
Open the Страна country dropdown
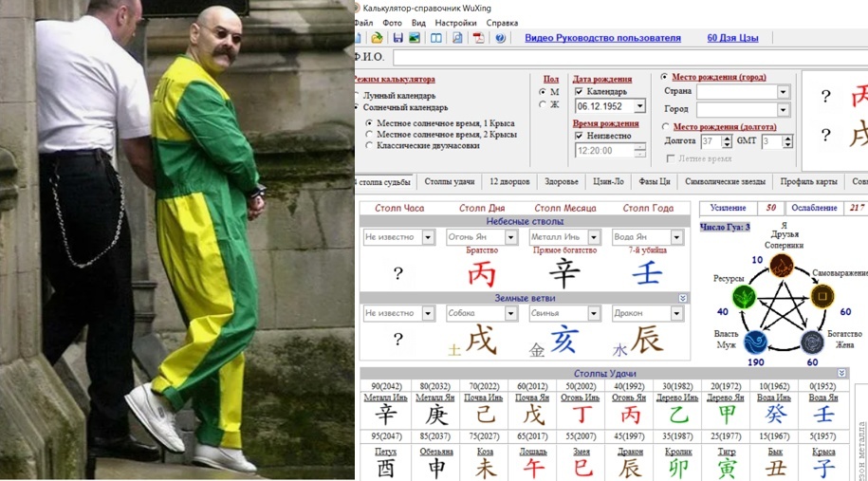point(783,92)
